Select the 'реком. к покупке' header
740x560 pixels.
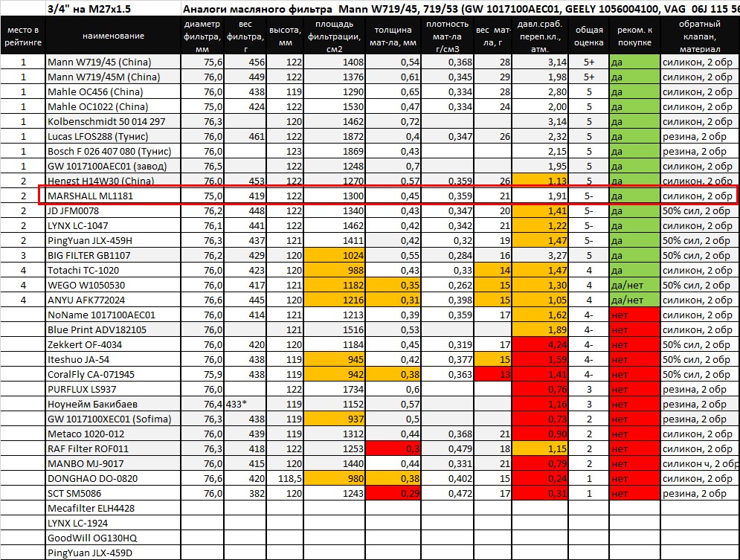[634, 36]
